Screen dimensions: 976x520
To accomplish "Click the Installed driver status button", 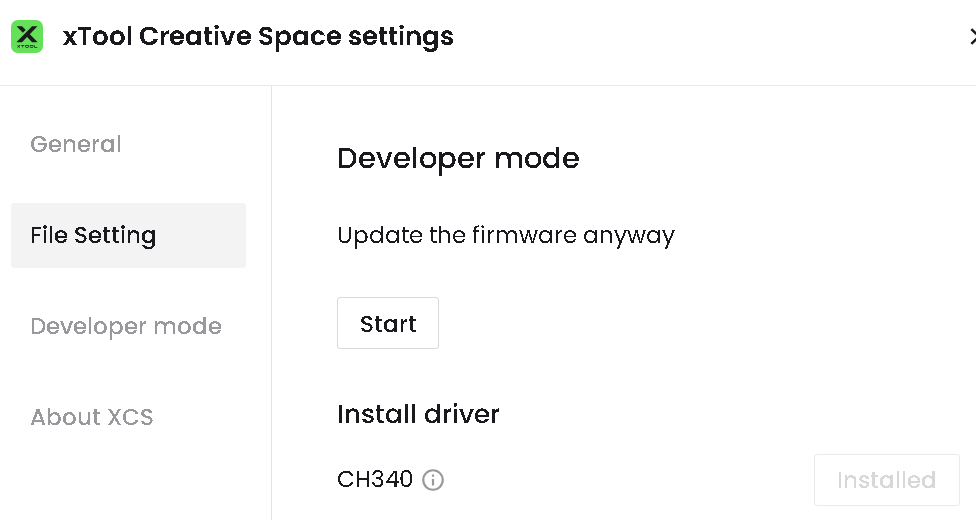I will pyautogui.click(x=886, y=480).
